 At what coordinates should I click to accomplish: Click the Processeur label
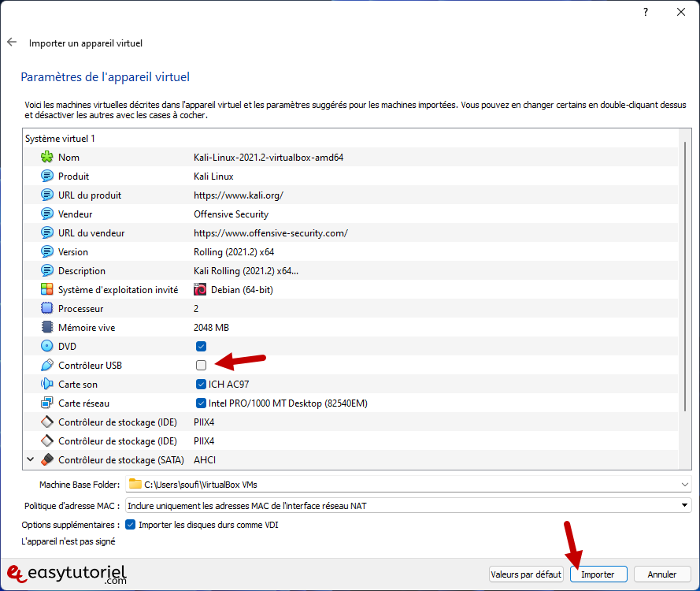(x=81, y=309)
